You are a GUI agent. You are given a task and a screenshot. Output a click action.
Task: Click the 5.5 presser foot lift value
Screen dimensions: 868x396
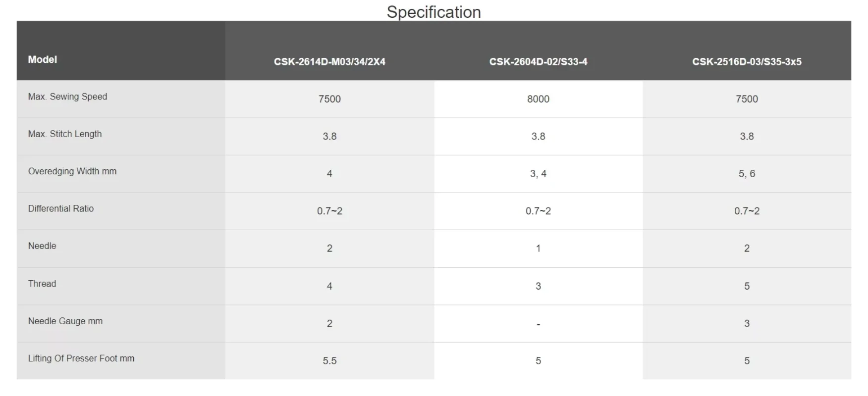click(x=329, y=361)
